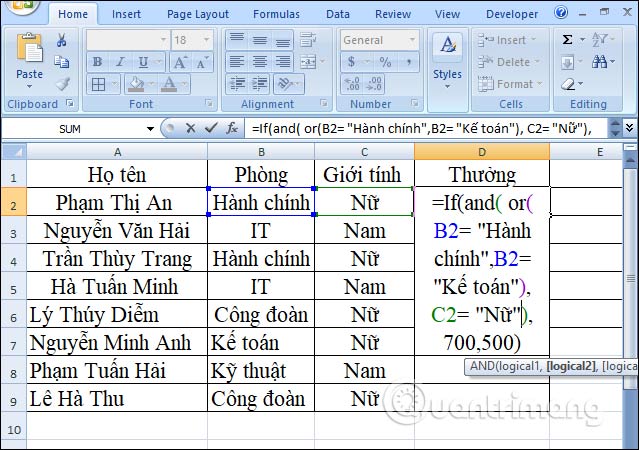Center text horizontally
639x450 pixels.
[x=260, y=62]
